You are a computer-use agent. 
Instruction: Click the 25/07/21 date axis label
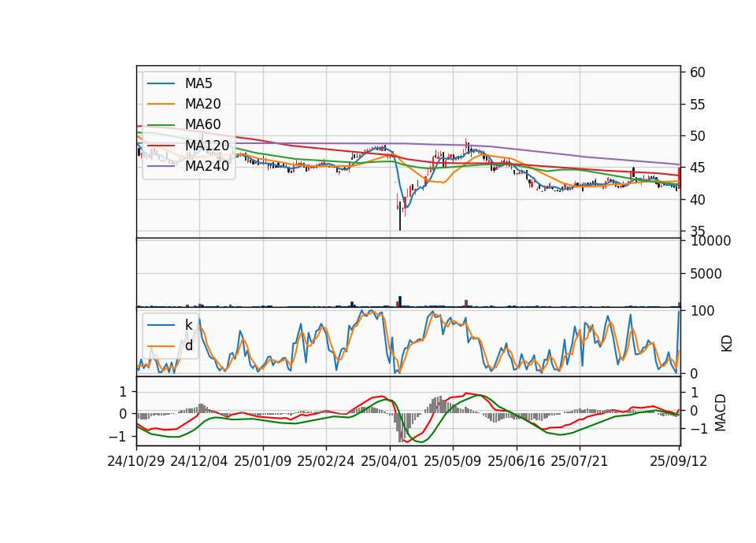coord(580,461)
